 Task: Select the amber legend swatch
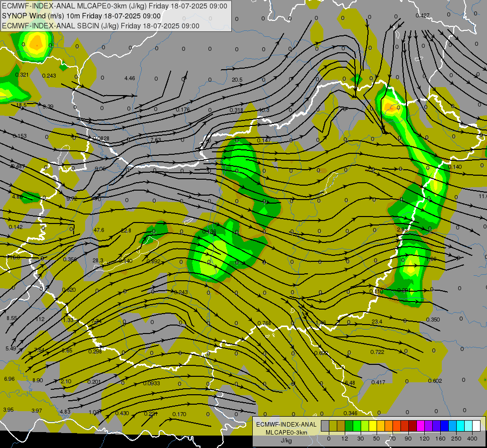pyautogui.click(x=381, y=426)
